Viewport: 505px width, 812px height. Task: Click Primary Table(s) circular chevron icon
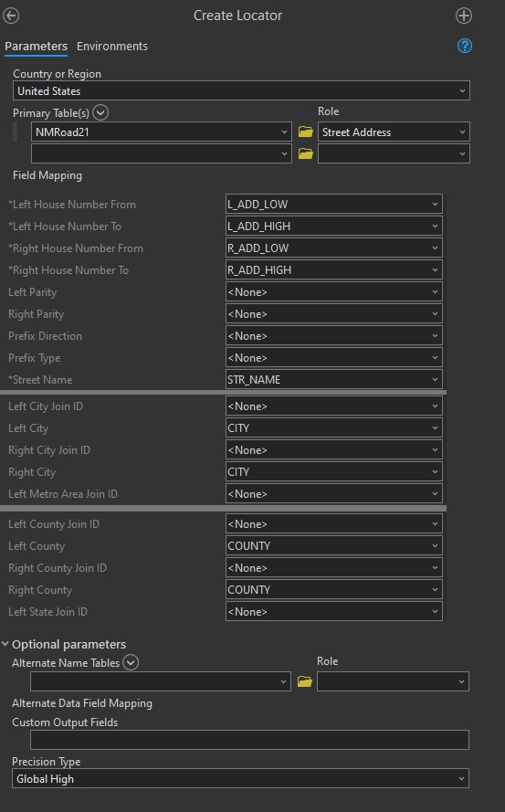tap(100, 112)
